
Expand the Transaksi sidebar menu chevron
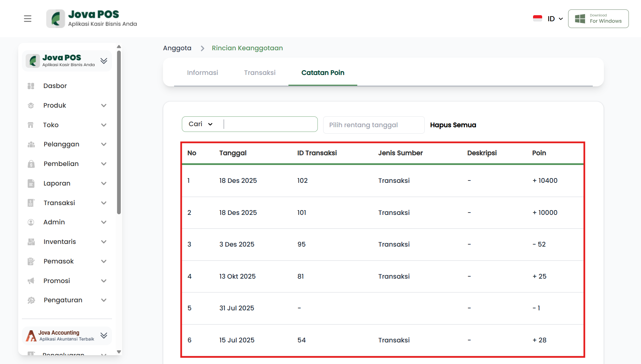104,203
